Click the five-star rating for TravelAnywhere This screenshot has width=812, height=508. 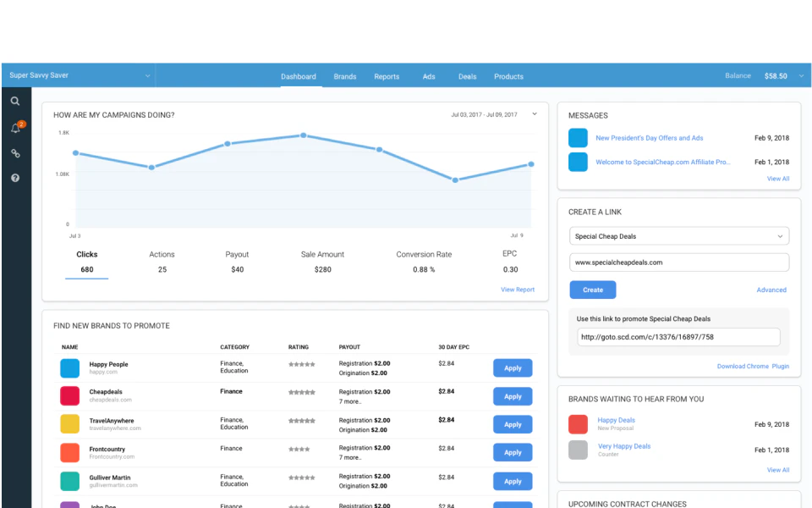[x=302, y=420]
